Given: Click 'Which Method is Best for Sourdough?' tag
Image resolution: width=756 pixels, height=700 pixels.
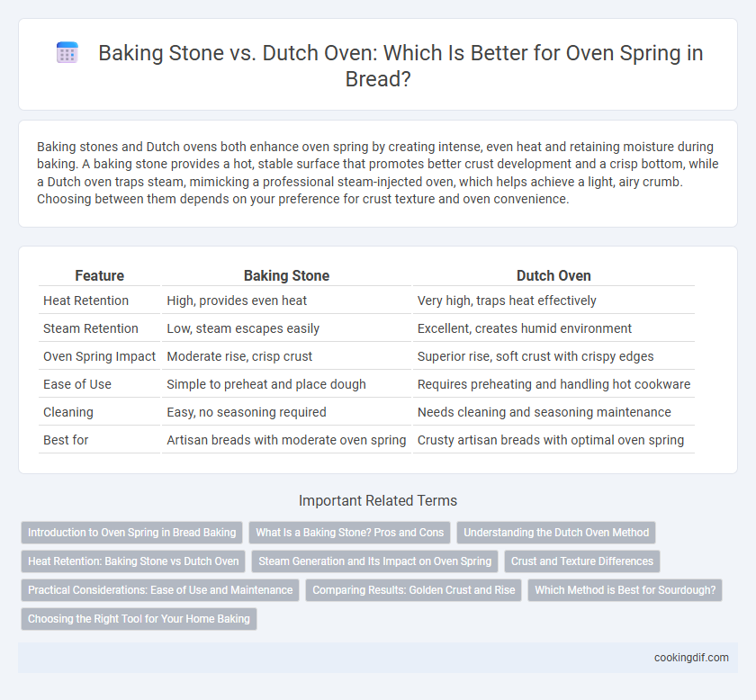Looking at the screenshot, I should [625, 590].
